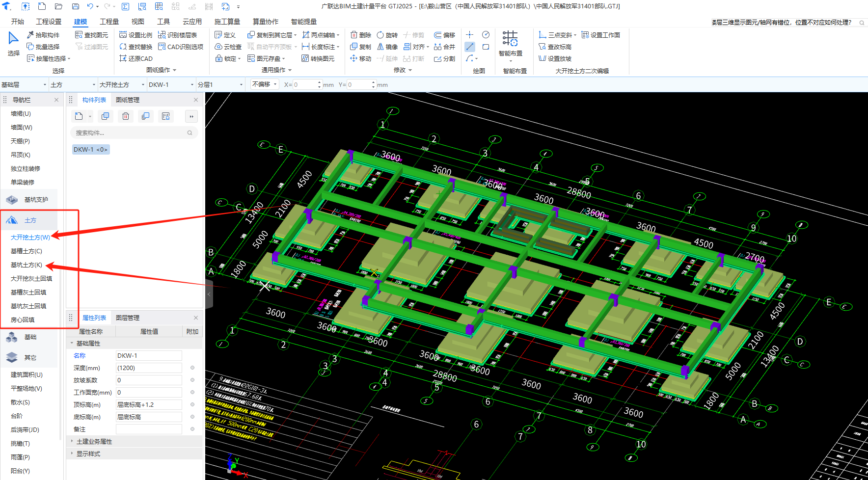Open 查找图元 search tool

(91, 35)
